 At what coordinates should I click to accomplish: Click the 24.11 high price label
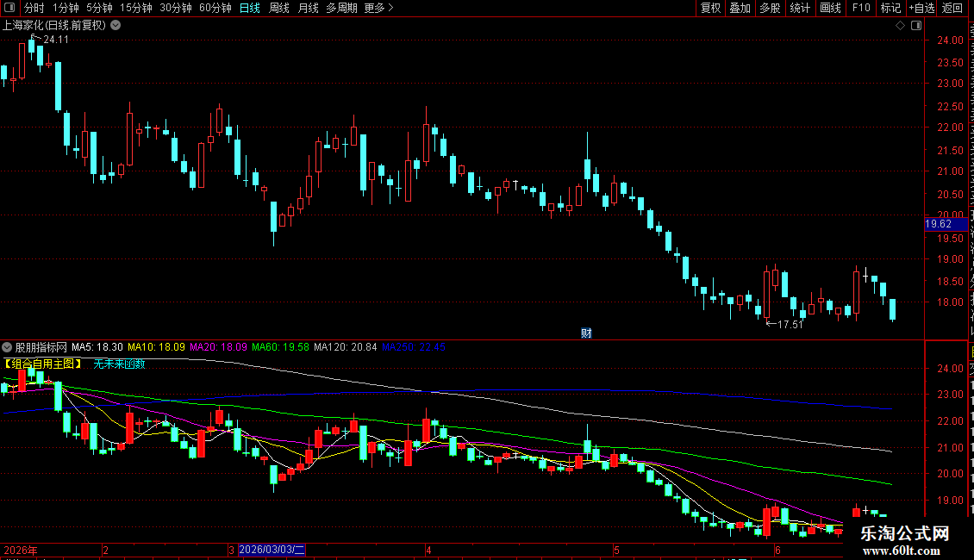click(x=56, y=40)
